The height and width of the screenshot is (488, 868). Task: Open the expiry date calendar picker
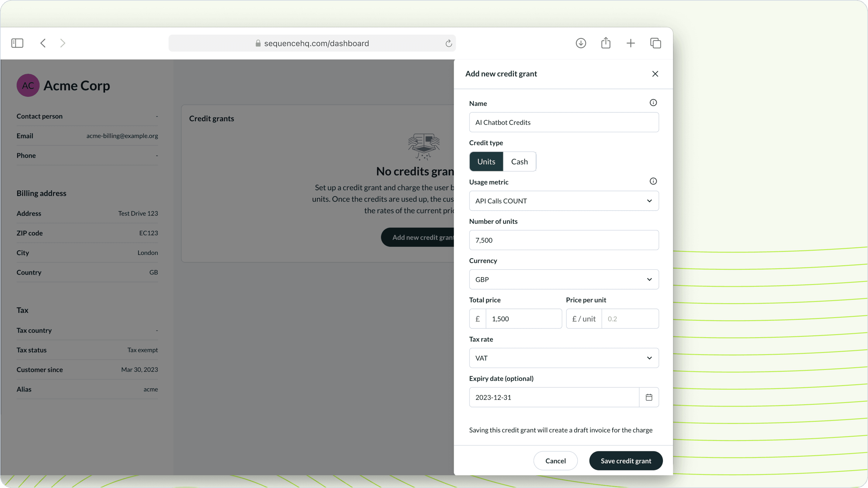649,397
